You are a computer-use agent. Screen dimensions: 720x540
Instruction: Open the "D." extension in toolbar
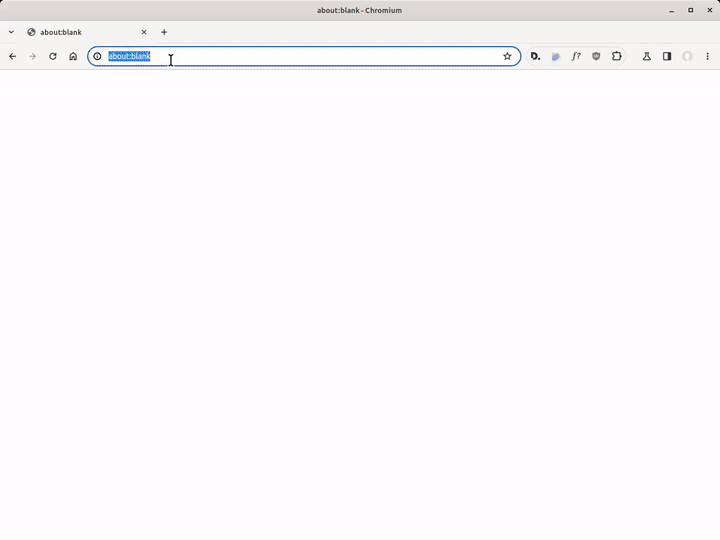[x=536, y=57]
